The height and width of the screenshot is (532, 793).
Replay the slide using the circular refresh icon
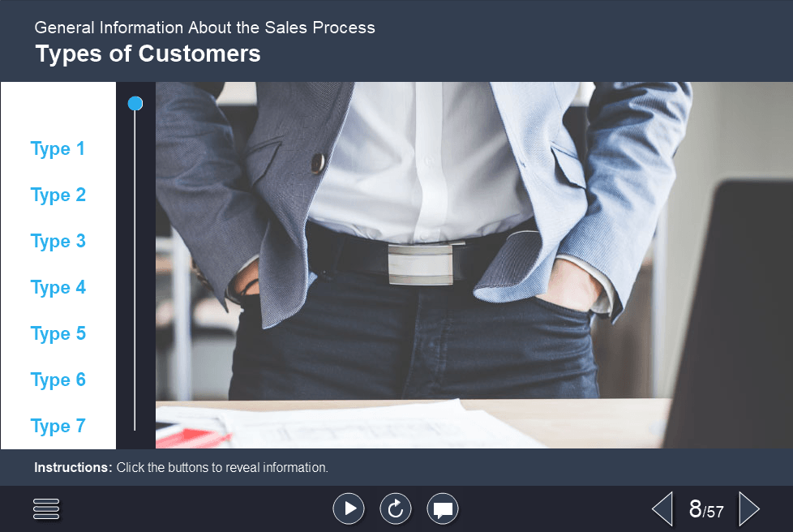396,508
